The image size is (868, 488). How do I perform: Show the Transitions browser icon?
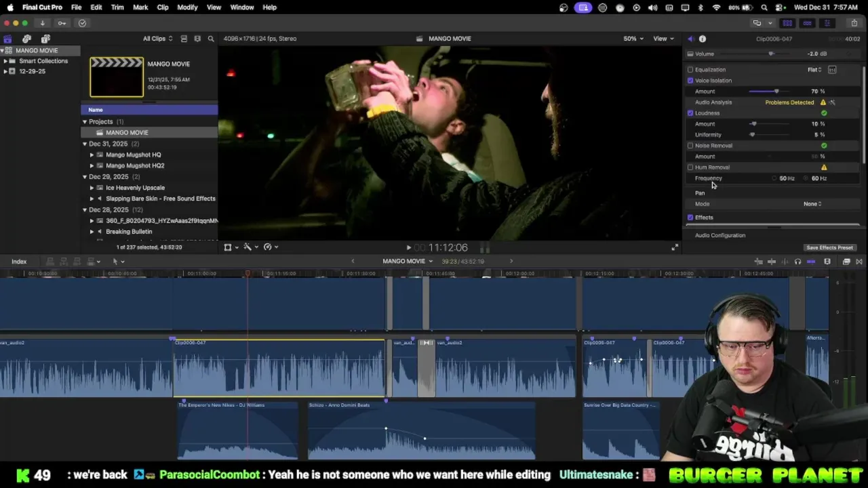click(x=859, y=262)
